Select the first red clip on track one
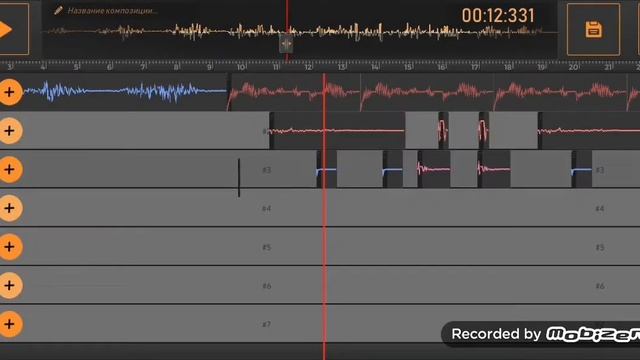Screen dimensions: 640x360 click(293, 92)
